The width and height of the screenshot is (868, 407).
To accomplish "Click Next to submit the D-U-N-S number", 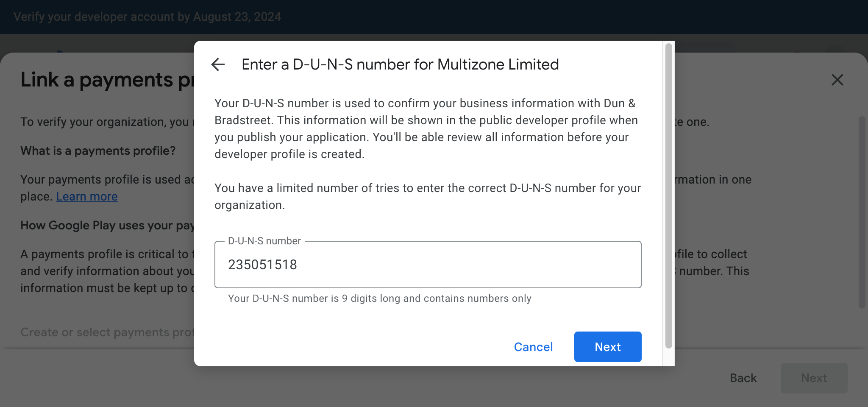I will click(607, 346).
